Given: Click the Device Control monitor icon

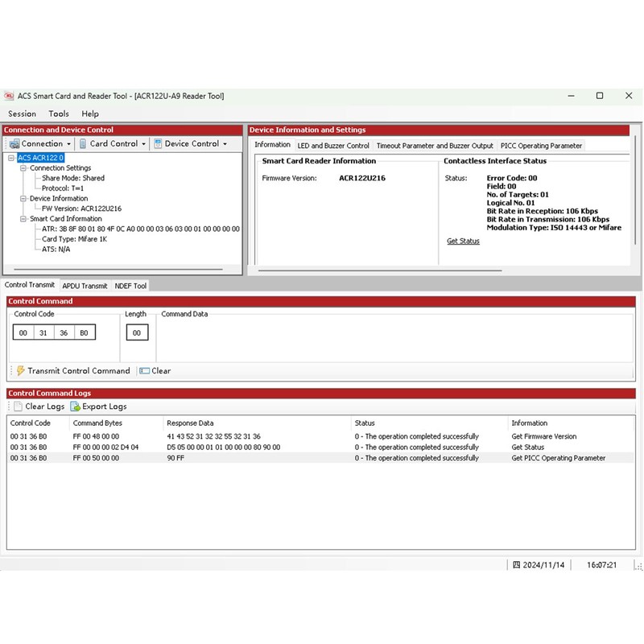Looking at the screenshot, I should [x=158, y=144].
